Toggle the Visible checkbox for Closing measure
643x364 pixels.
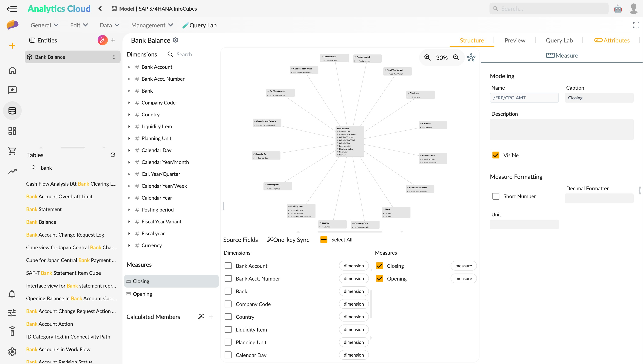coord(496,155)
